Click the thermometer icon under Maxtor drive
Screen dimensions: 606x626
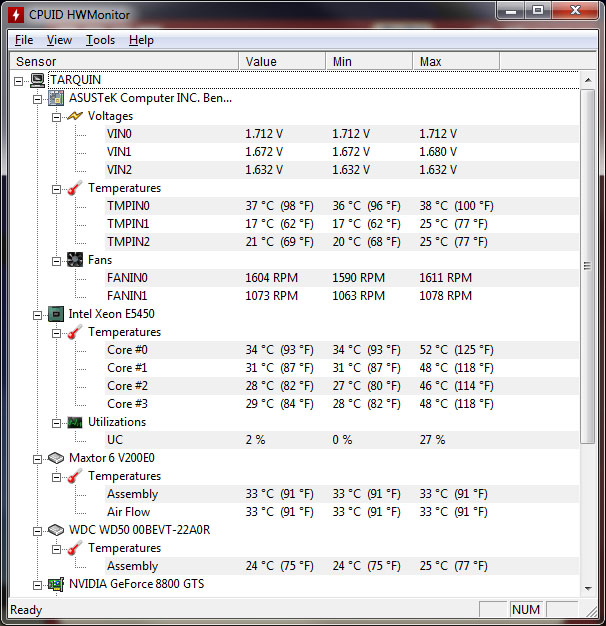(x=75, y=476)
